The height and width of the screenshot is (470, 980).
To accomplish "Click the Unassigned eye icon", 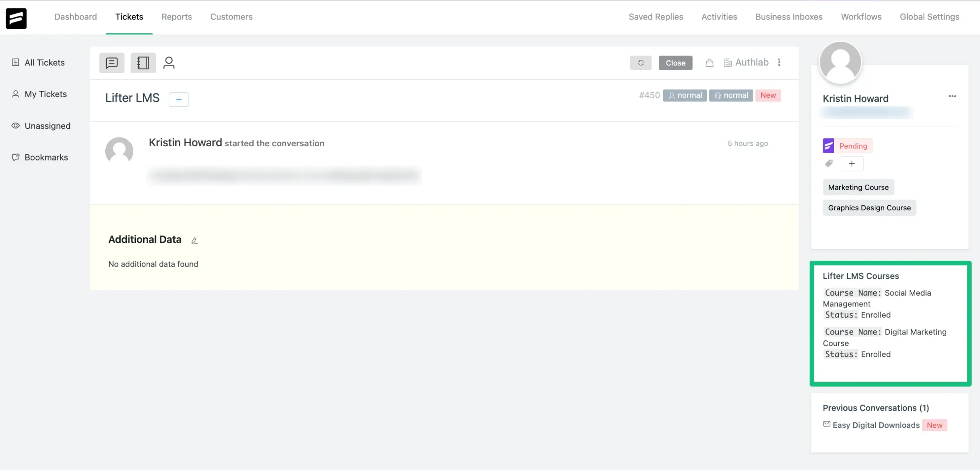I will (15, 126).
